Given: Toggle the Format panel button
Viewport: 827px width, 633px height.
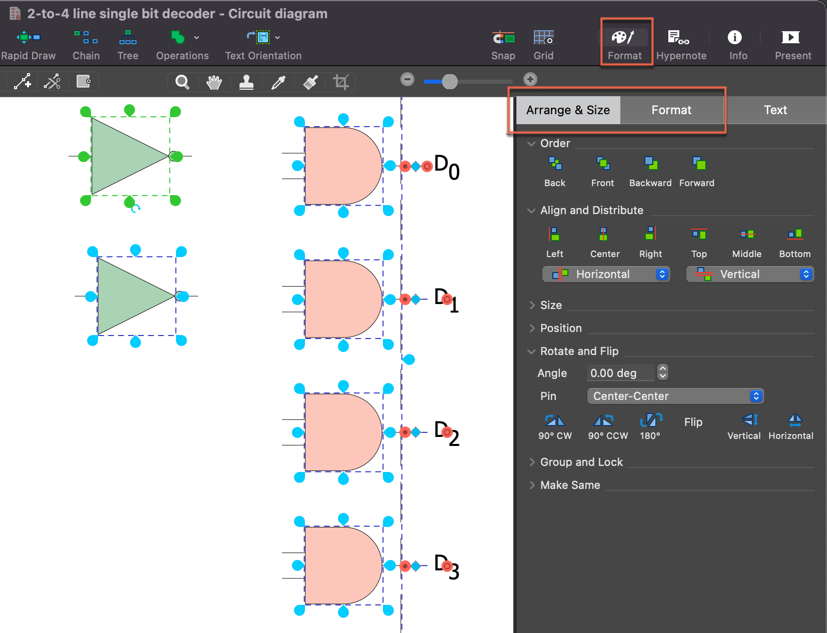Looking at the screenshot, I should 625,44.
